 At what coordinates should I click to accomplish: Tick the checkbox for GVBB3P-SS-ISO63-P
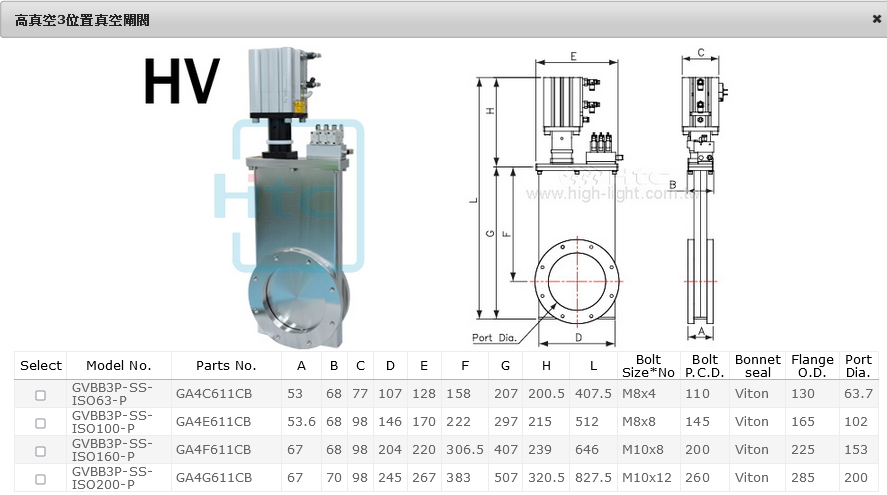tap(41, 395)
